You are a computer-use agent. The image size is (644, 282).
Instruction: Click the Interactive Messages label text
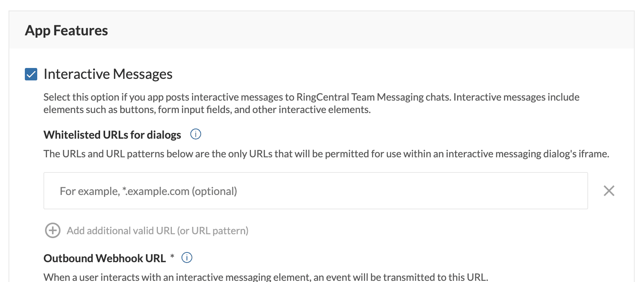[108, 74]
